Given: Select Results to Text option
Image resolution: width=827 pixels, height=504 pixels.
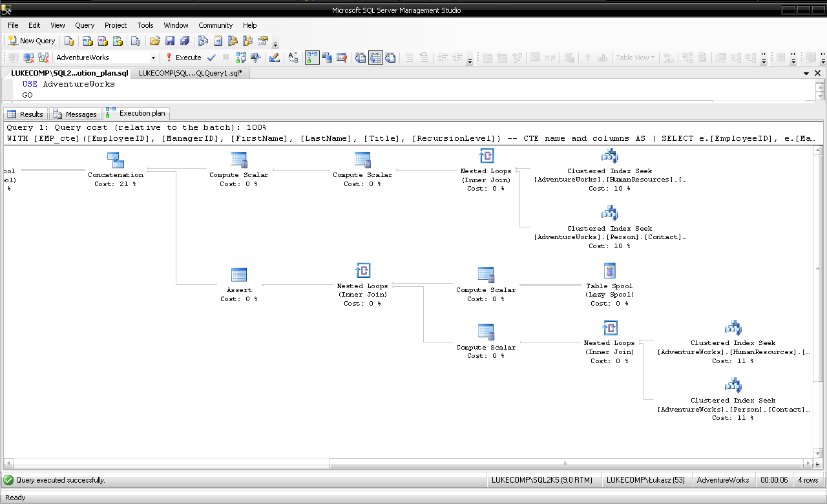Looking at the screenshot, I should 361,58.
